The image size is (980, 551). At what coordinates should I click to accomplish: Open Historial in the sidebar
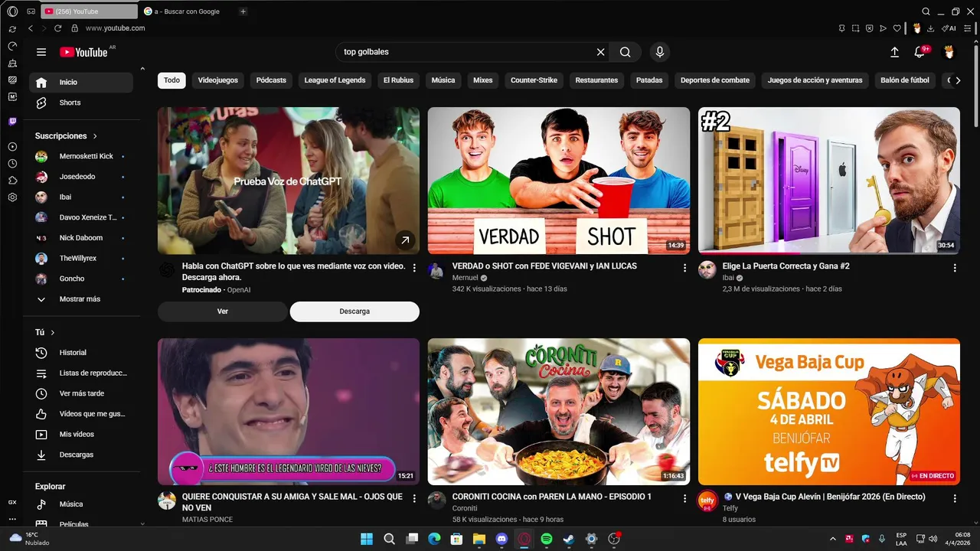tap(81, 353)
